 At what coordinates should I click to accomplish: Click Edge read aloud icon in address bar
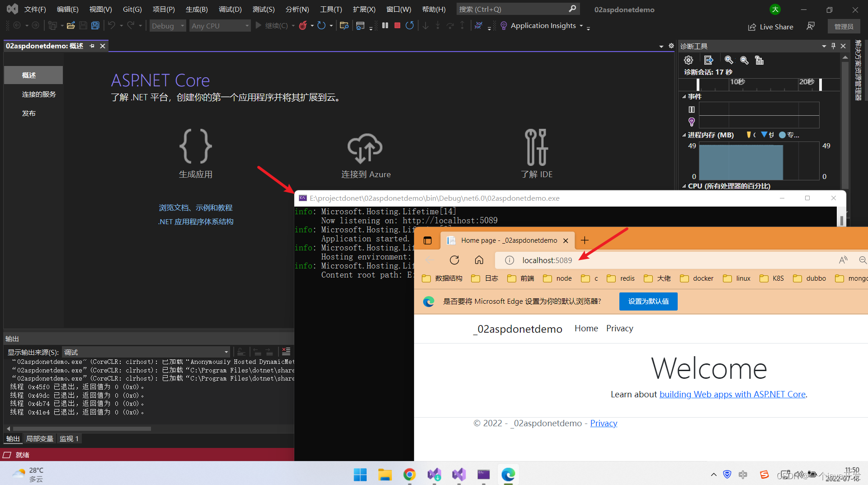[843, 260]
